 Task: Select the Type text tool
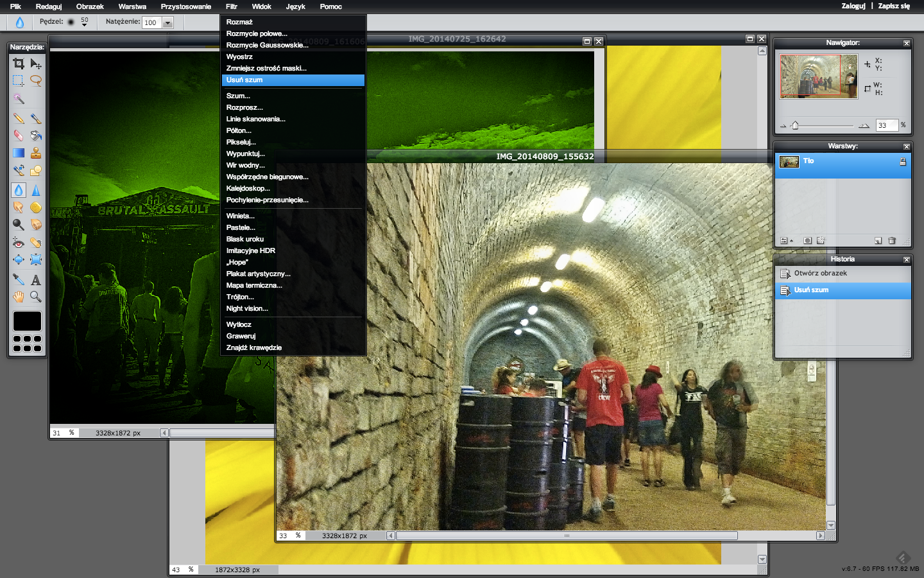pos(36,279)
